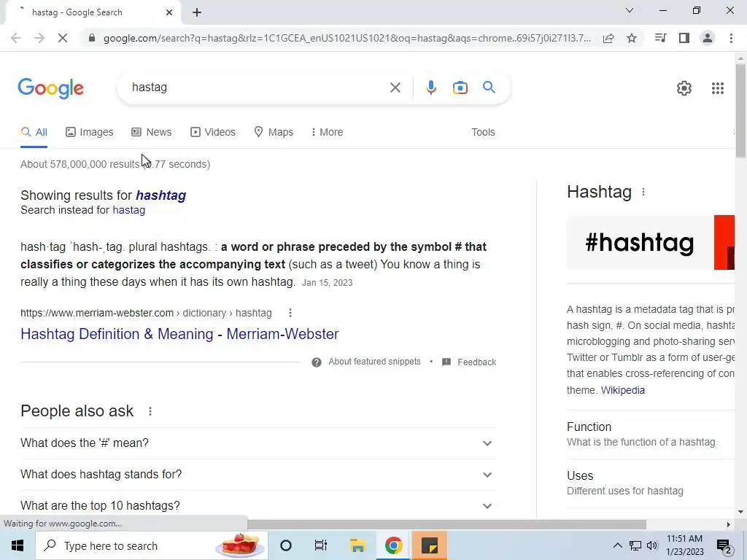Image resolution: width=747 pixels, height=560 pixels.
Task: Open Google settings gear icon
Action: 684,88
